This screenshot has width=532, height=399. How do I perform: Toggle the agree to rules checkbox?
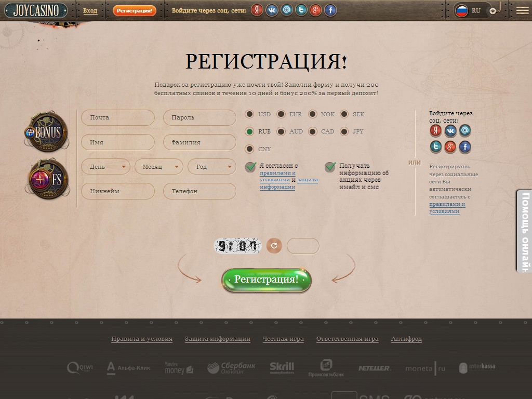point(250,167)
